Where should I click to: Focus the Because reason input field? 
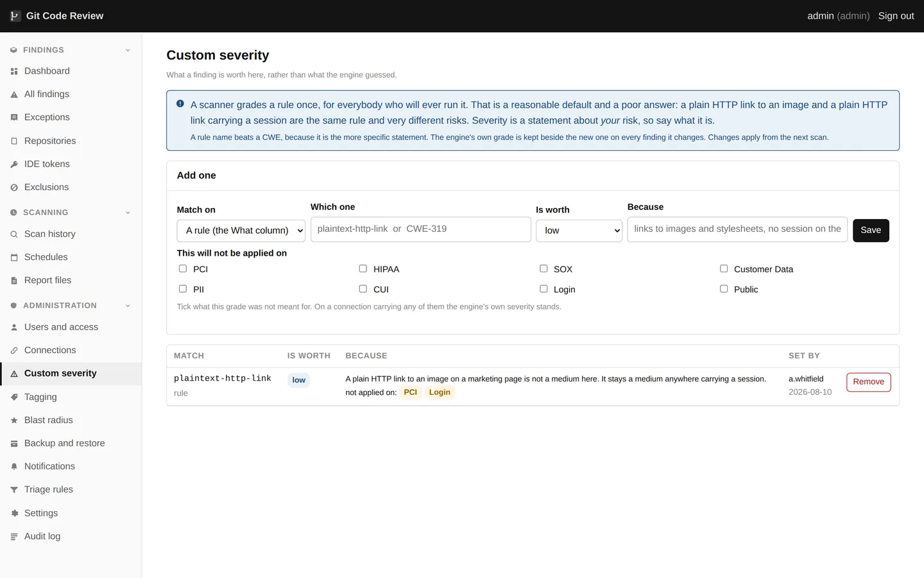click(x=737, y=229)
